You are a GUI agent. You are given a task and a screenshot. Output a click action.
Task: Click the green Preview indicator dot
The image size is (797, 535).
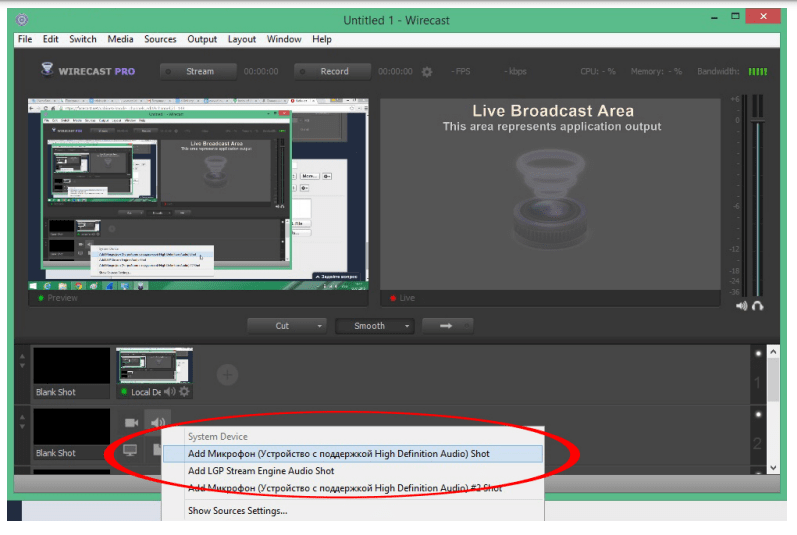coord(41,298)
